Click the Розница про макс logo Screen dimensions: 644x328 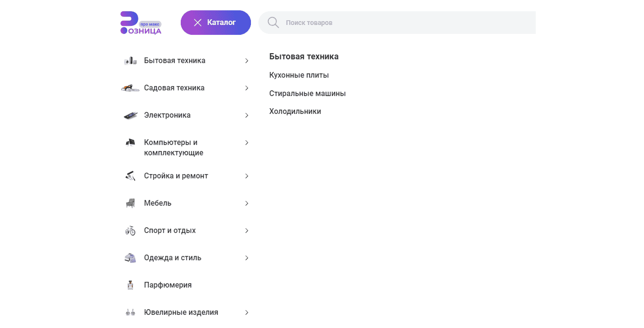pos(141,23)
